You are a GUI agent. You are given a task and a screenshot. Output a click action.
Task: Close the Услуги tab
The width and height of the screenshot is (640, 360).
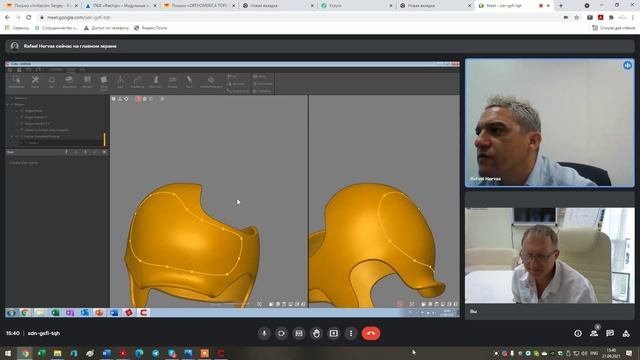pos(391,6)
